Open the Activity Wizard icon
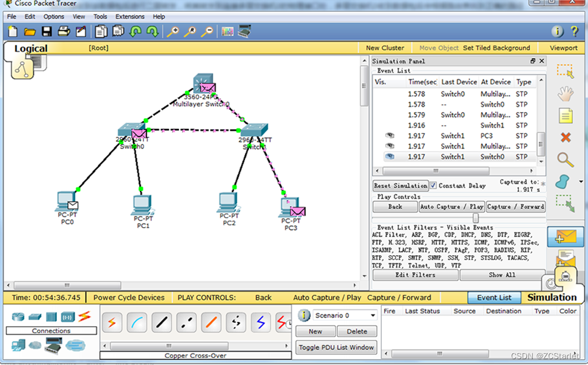The width and height of the screenshot is (588, 365). click(x=81, y=32)
